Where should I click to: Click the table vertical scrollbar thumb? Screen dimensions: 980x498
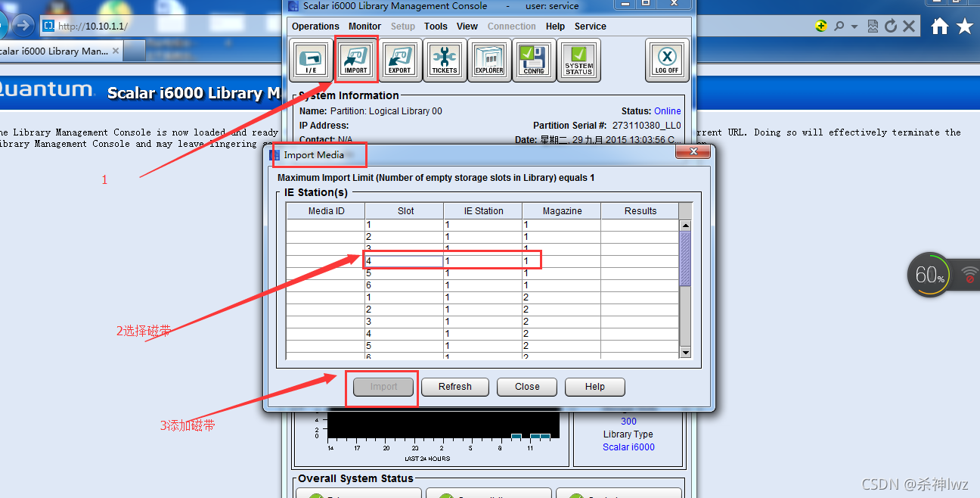[x=686, y=259]
